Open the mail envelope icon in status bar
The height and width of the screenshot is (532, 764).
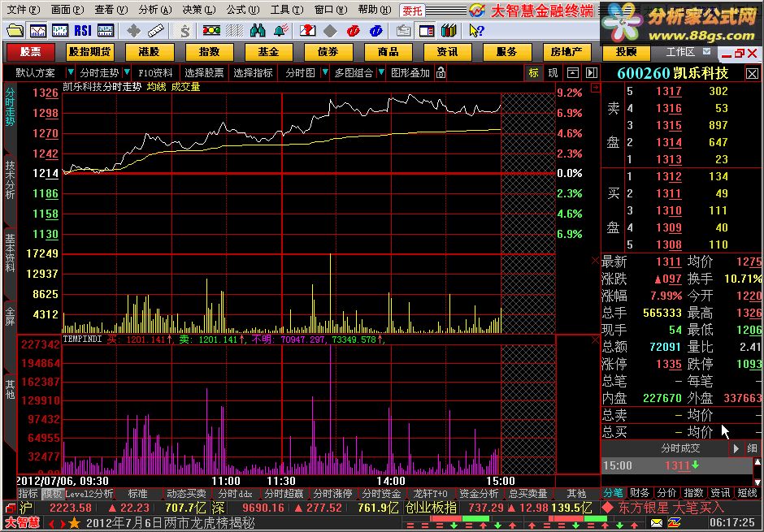tap(657, 523)
